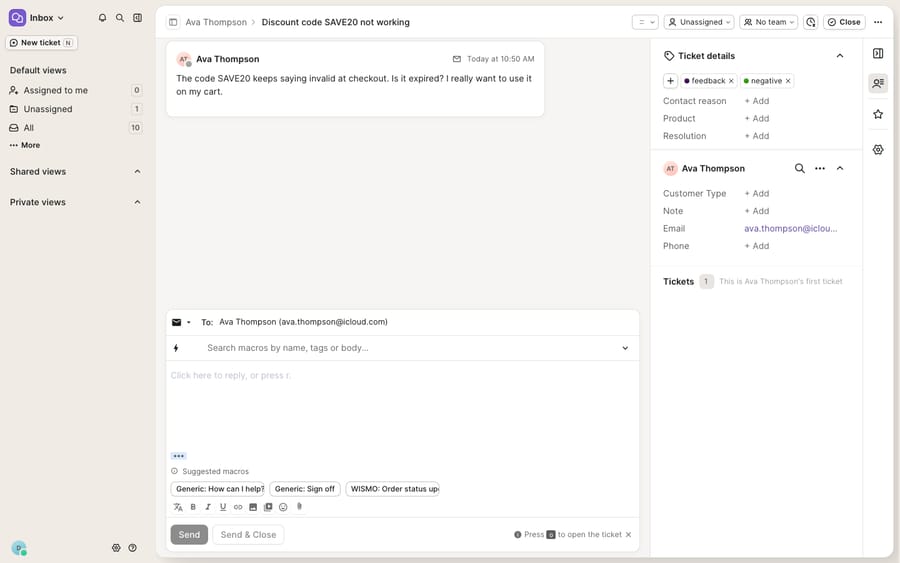Open settings gear in bottom sidebar
900x563 pixels.
point(116,548)
